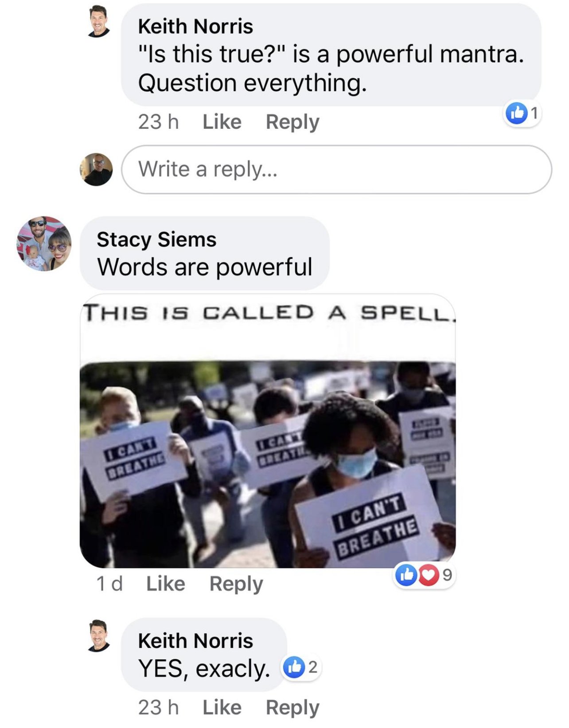Image resolution: width=569 pixels, height=728 pixels.
Task: Open your own avatar beside the reply box
Action: pos(96,169)
